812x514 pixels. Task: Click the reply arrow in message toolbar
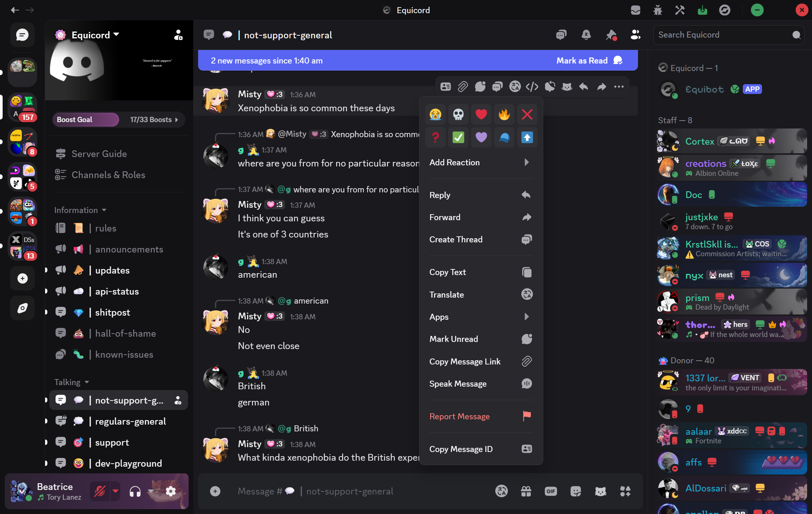pos(584,87)
